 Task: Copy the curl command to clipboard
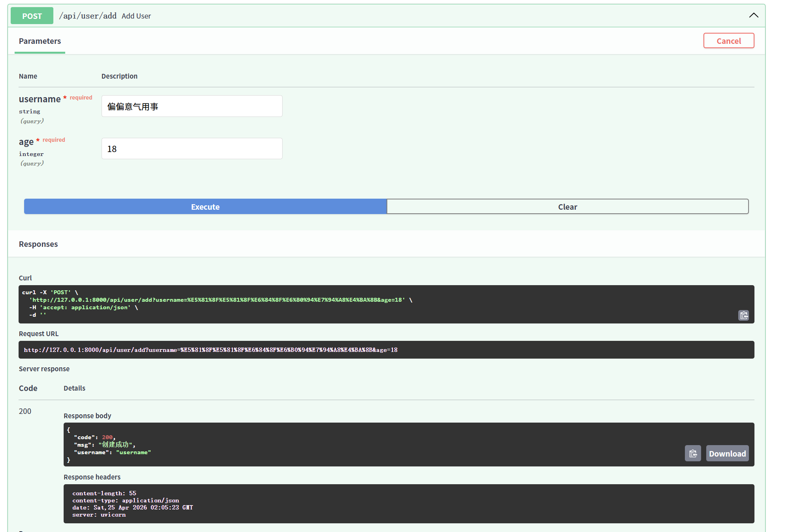tap(743, 315)
